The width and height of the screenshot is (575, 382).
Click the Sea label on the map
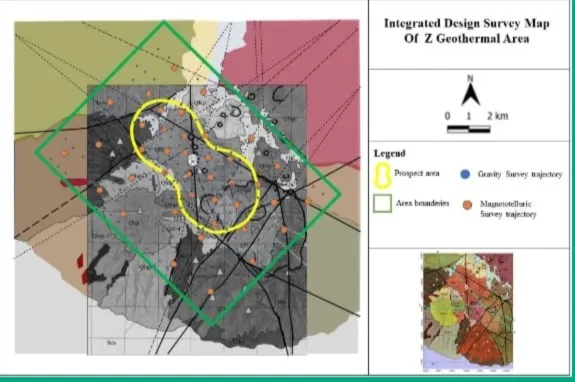(x=111, y=343)
